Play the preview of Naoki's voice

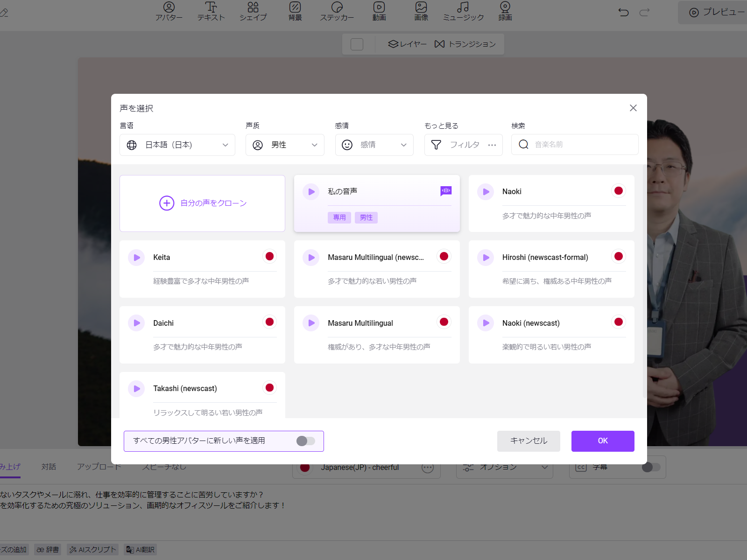(x=486, y=191)
